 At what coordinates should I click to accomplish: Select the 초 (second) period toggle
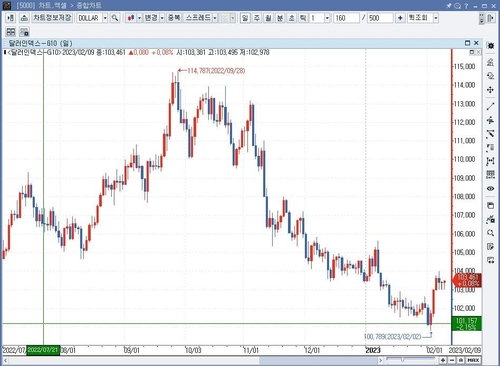[x=291, y=18]
